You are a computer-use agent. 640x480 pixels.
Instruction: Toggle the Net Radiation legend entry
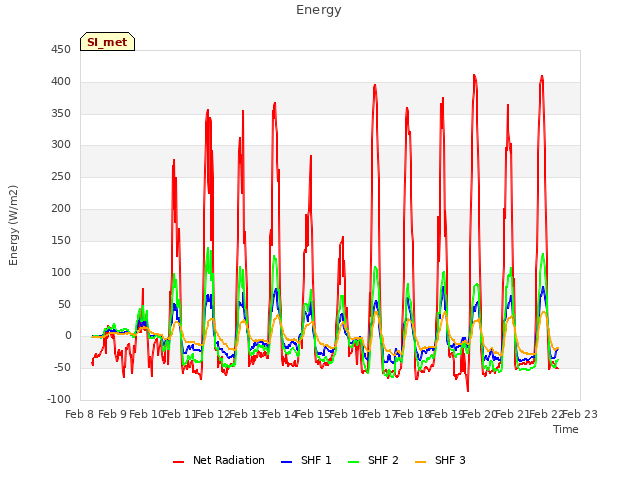pyautogui.click(x=219, y=460)
